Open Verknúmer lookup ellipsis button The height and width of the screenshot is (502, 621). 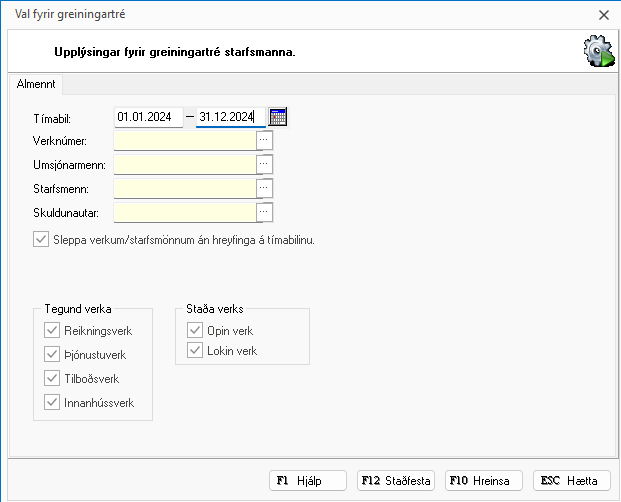click(x=265, y=141)
